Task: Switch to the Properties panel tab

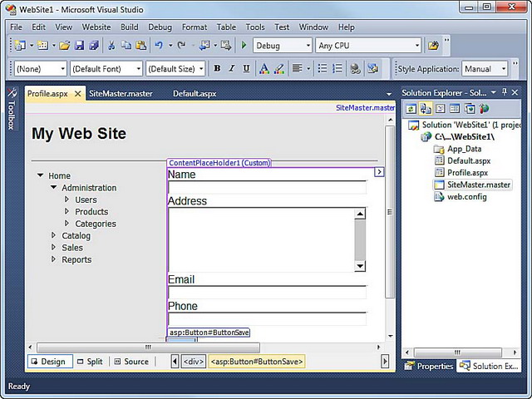Action: (429, 366)
